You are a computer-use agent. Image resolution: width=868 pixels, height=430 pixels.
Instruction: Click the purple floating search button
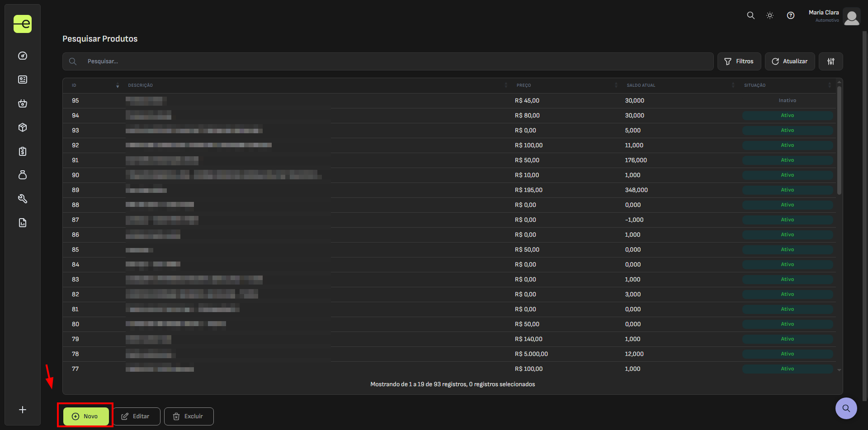point(846,408)
